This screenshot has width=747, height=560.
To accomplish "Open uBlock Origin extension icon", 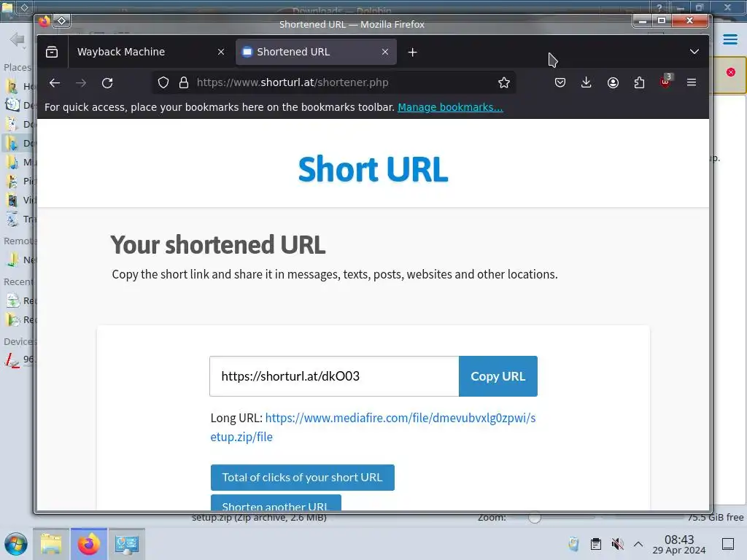I will pos(665,82).
